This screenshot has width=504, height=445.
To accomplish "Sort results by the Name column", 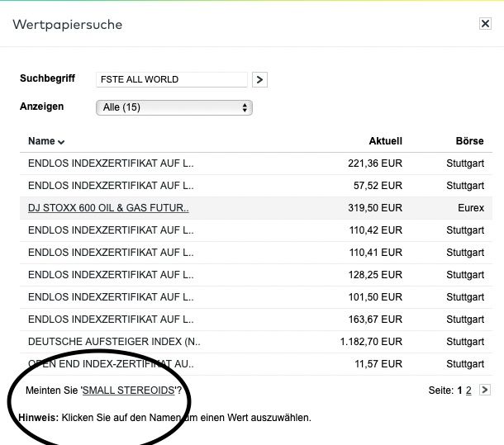I will tap(46, 141).
